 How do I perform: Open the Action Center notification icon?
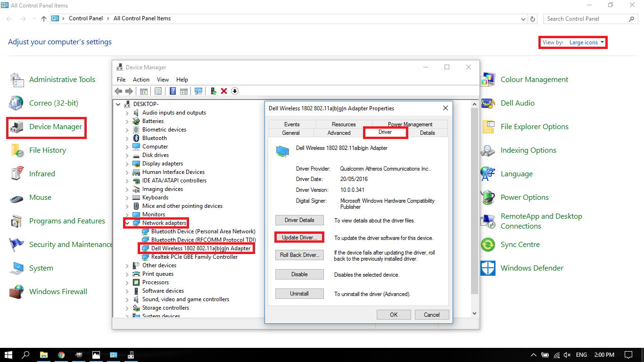point(628,355)
